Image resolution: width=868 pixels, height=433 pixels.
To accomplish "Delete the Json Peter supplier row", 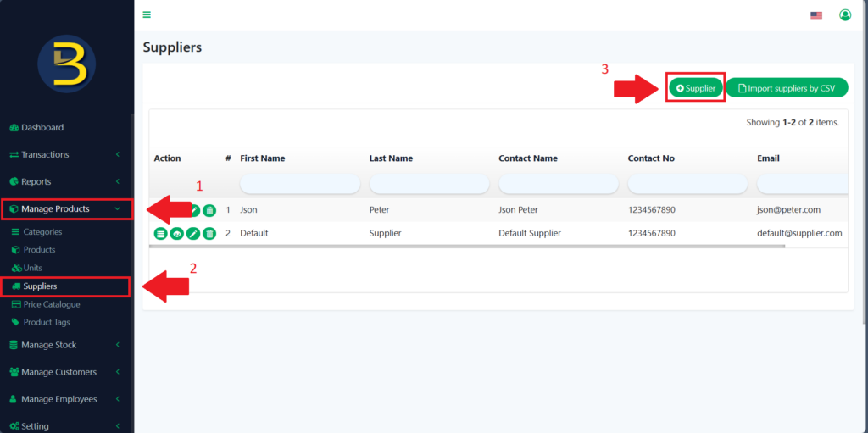I will (209, 210).
